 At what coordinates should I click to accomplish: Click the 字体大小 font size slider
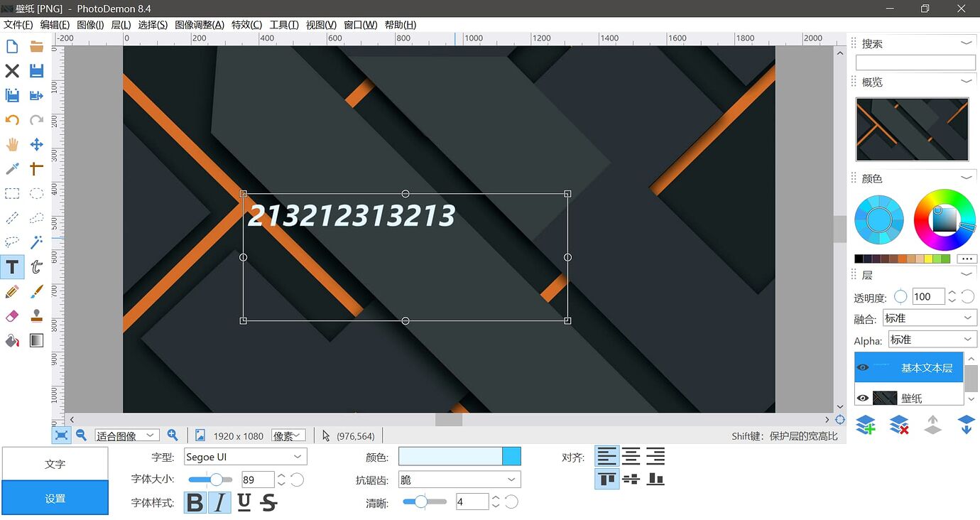pos(210,480)
